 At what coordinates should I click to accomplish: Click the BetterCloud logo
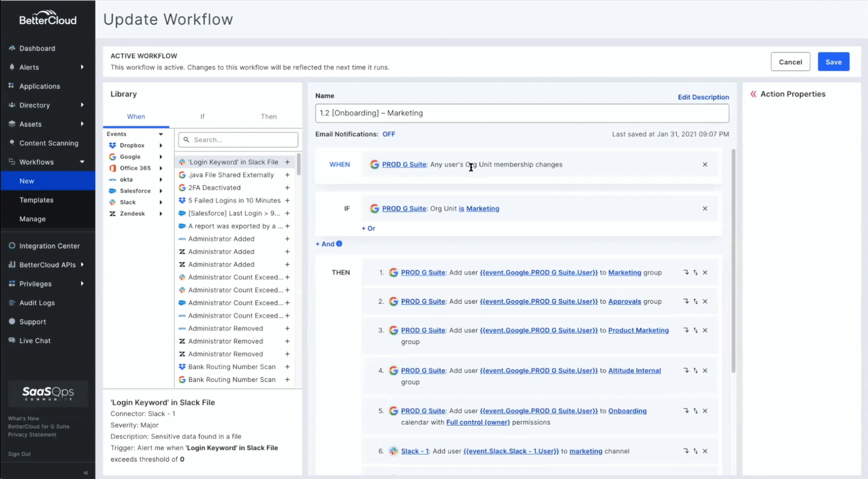point(48,18)
